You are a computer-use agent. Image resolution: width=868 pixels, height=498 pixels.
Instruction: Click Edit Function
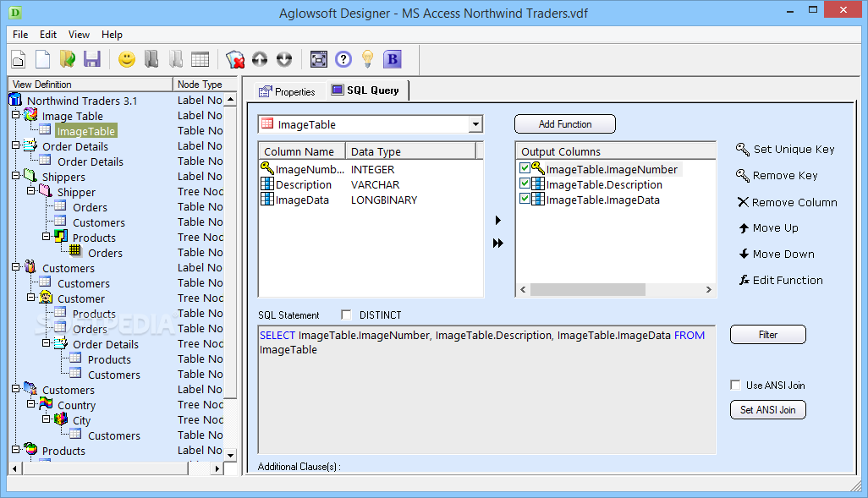781,280
